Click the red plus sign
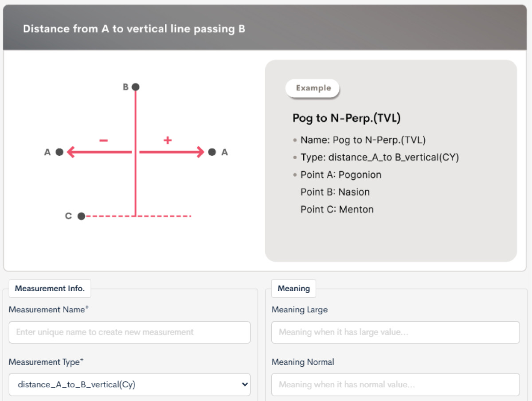532x401 pixels. [167, 141]
